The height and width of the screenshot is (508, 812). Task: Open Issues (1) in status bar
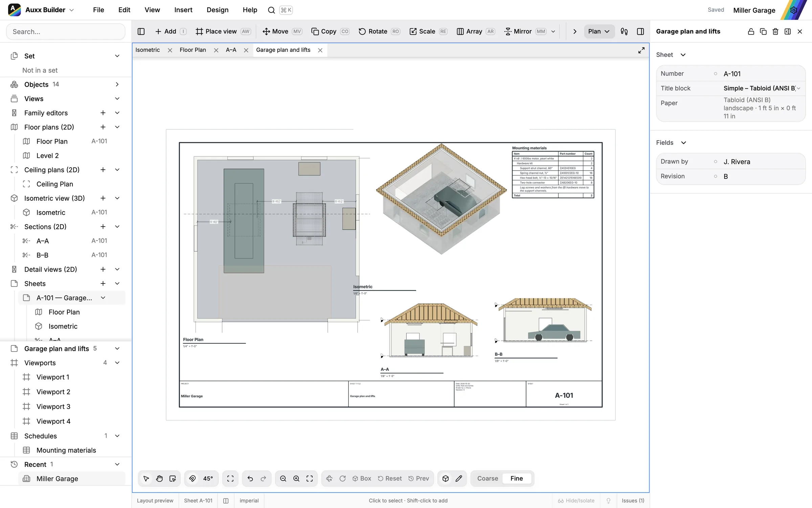pos(633,501)
